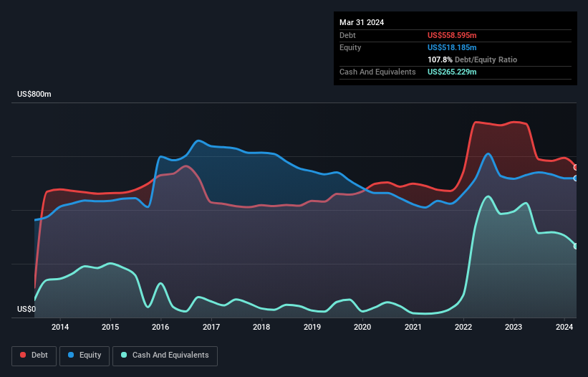
Task: Toggle the Debt series legend button
Action: click(34, 355)
